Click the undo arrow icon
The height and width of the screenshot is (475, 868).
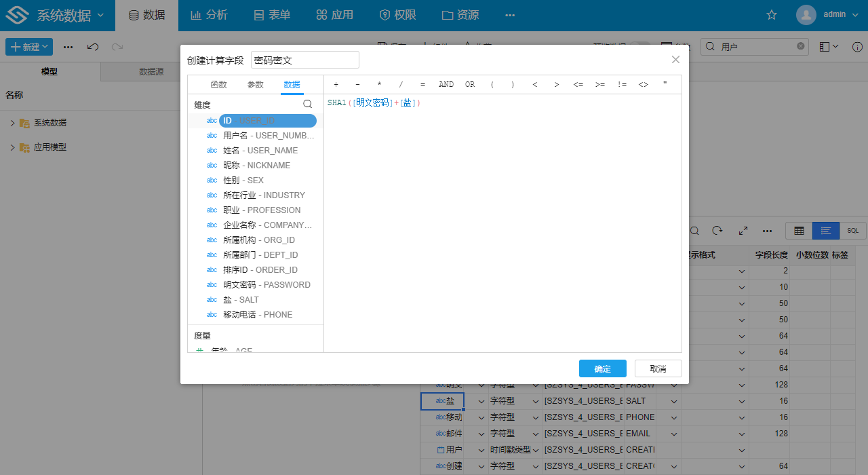[93, 47]
